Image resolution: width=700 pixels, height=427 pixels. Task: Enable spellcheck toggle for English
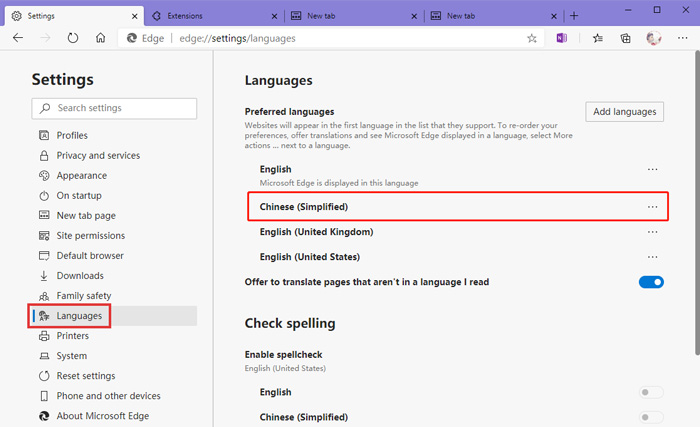(651, 392)
